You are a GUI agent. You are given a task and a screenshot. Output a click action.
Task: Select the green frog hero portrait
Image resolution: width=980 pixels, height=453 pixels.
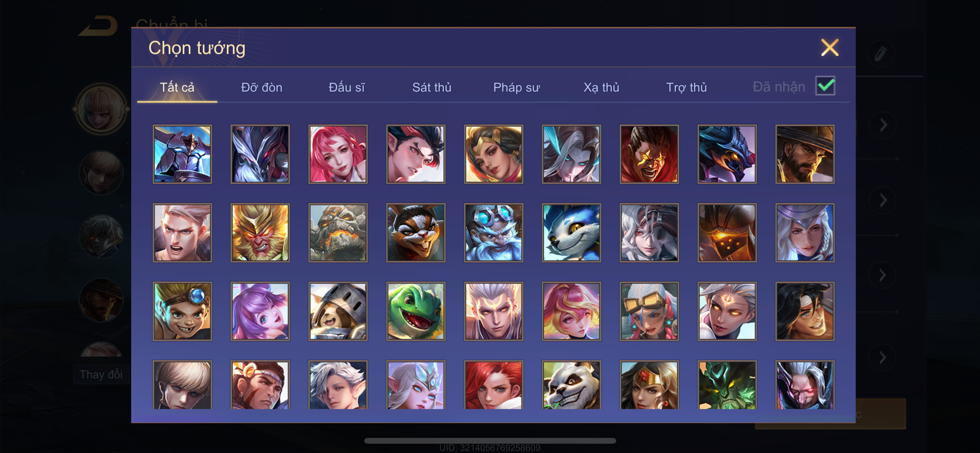(x=416, y=311)
